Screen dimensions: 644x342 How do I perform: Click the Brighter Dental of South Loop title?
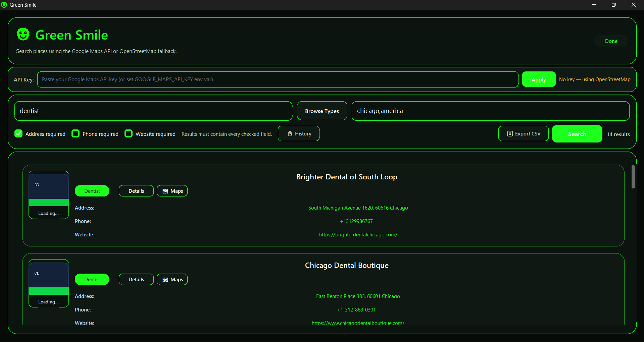point(347,177)
